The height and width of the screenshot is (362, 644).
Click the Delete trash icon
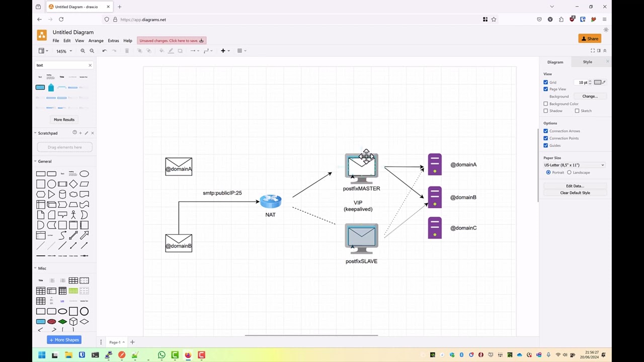127,51
